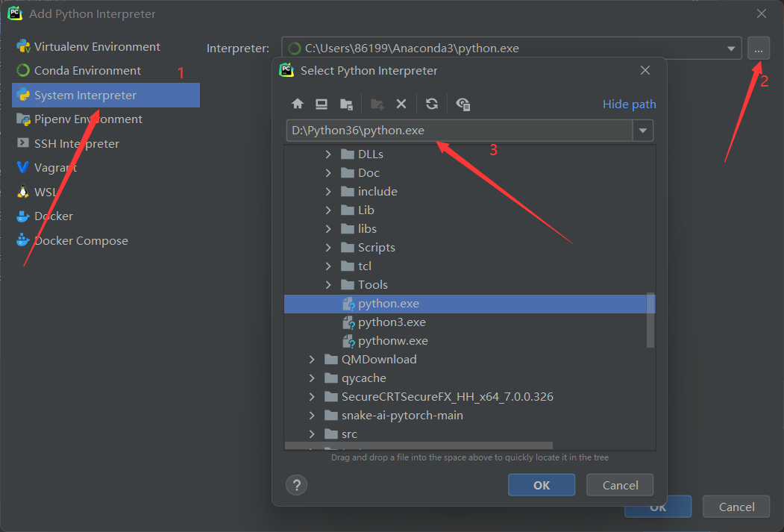Click OK in Select Python Interpreter dialog
Screen dimensions: 784x532
[542, 485]
